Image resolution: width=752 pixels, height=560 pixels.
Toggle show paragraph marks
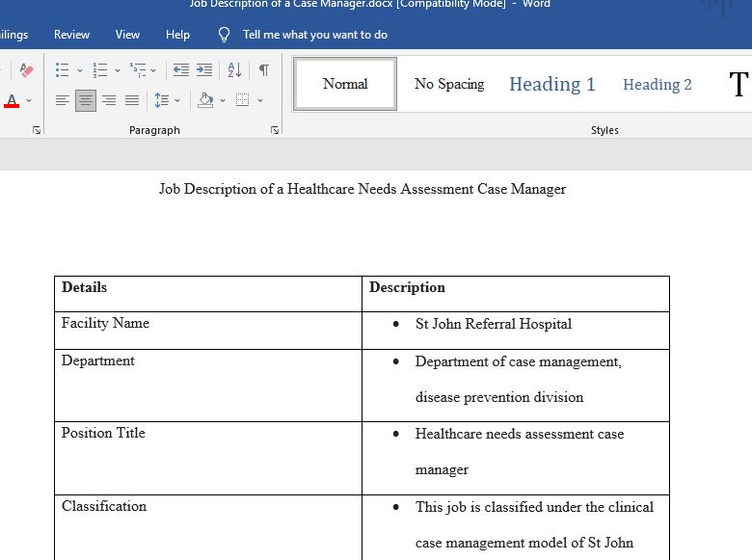(x=264, y=70)
